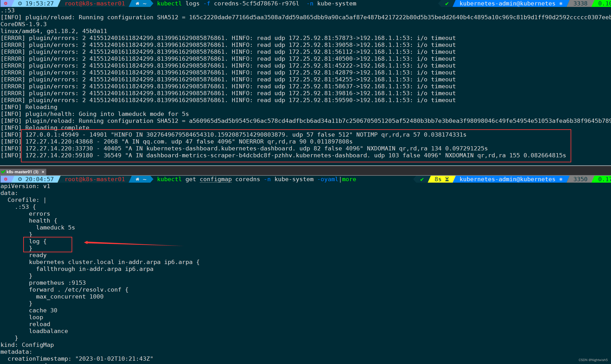Click green checkmark on k8s-master01 tab

[x=3, y=172]
